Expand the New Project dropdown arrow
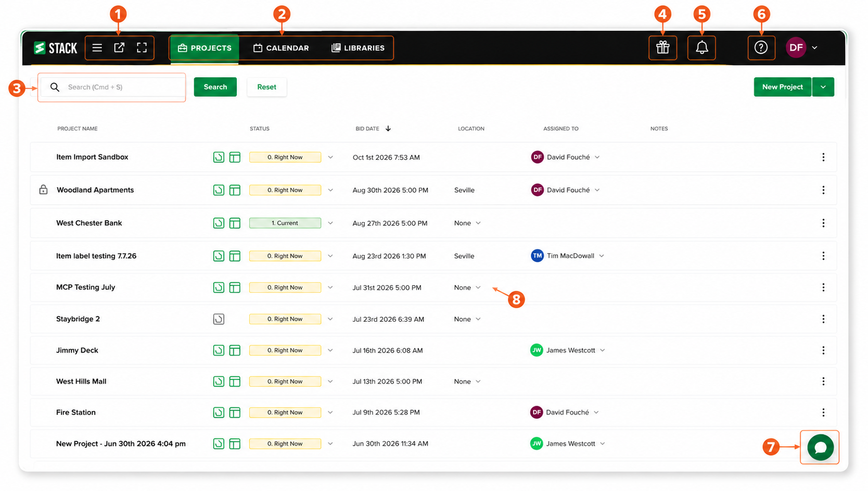The image size is (868, 491). (823, 87)
